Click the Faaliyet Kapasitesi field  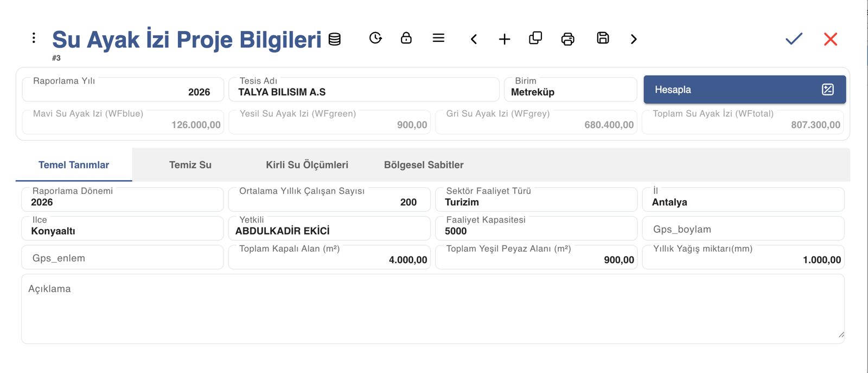pos(536,229)
